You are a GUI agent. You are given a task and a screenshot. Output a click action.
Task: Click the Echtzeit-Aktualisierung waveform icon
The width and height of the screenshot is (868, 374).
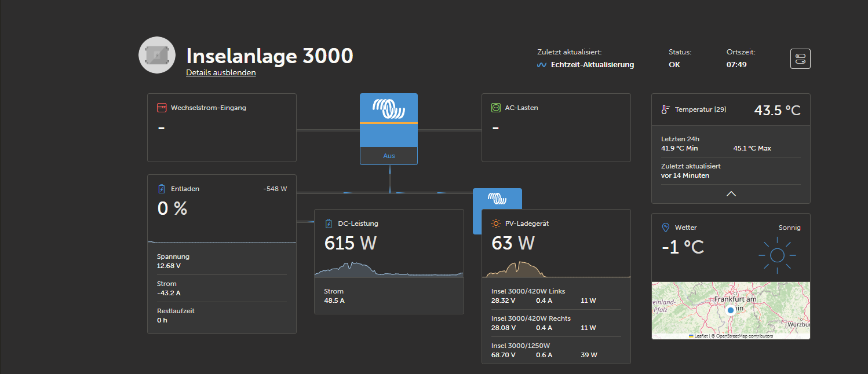pos(542,65)
